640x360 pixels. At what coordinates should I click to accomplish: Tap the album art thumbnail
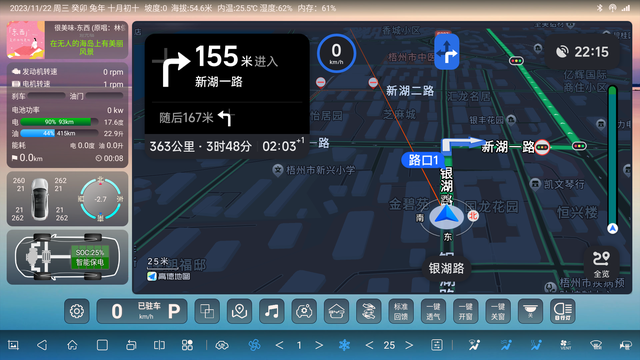point(26,40)
